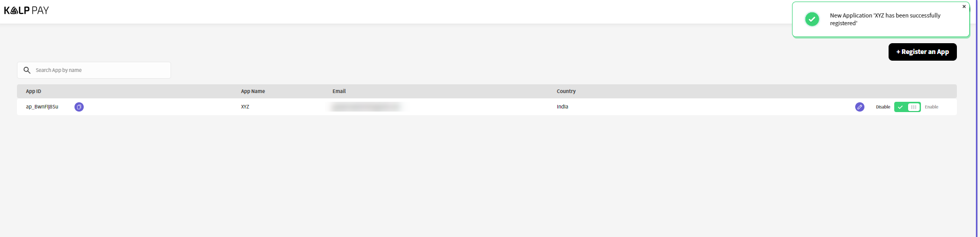This screenshot has height=237, width=980.
Task: Open the Kalp Pay logo home
Action: click(x=26, y=10)
